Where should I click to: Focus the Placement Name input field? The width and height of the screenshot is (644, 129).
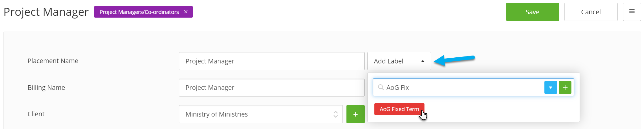(x=271, y=61)
